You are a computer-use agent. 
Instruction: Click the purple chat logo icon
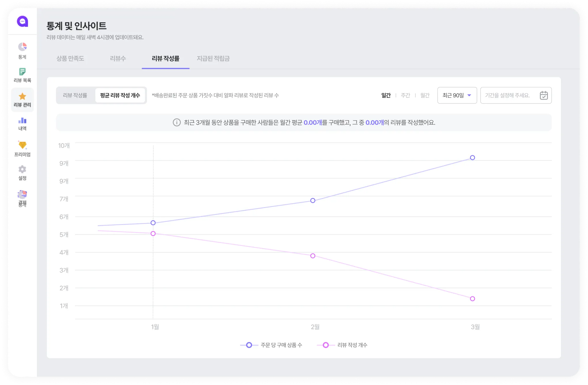[x=22, y=21]
